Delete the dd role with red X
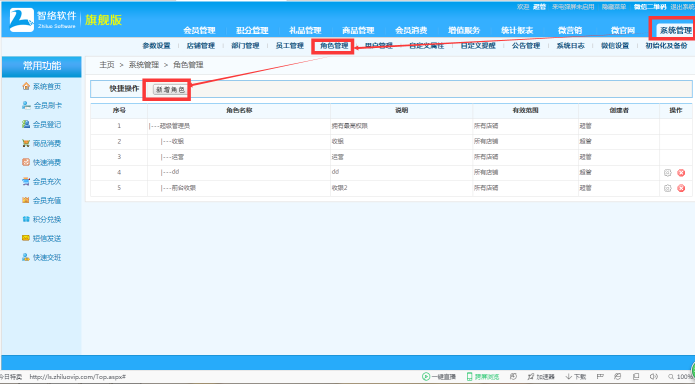The width and height of the screenshot is (695, 384). click(681, 173)
